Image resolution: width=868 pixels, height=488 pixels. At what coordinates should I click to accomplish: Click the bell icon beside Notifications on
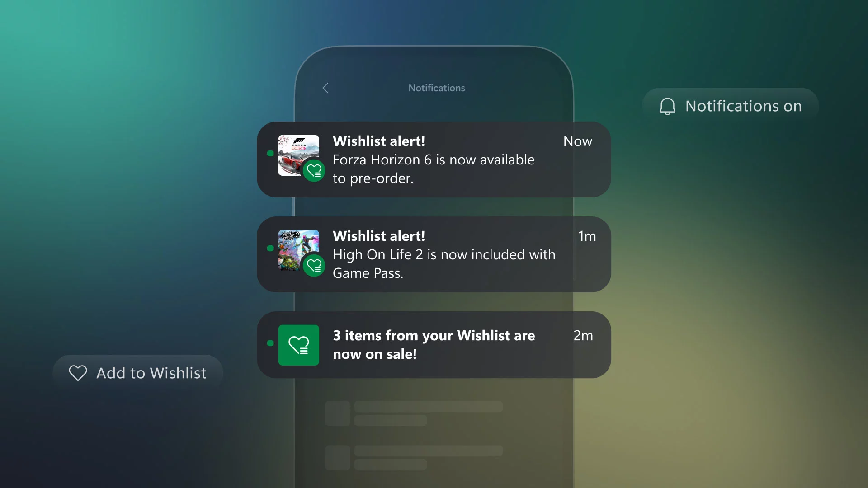[x=667, y=107]
